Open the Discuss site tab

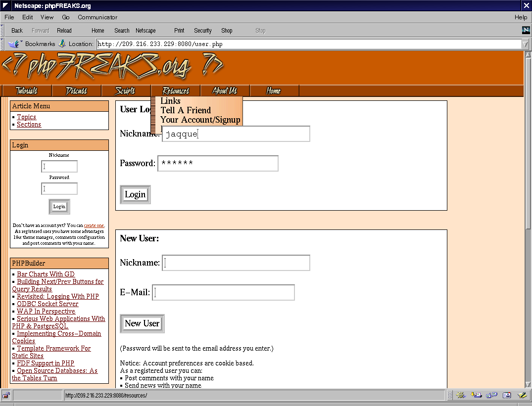[x=76, y=91]
